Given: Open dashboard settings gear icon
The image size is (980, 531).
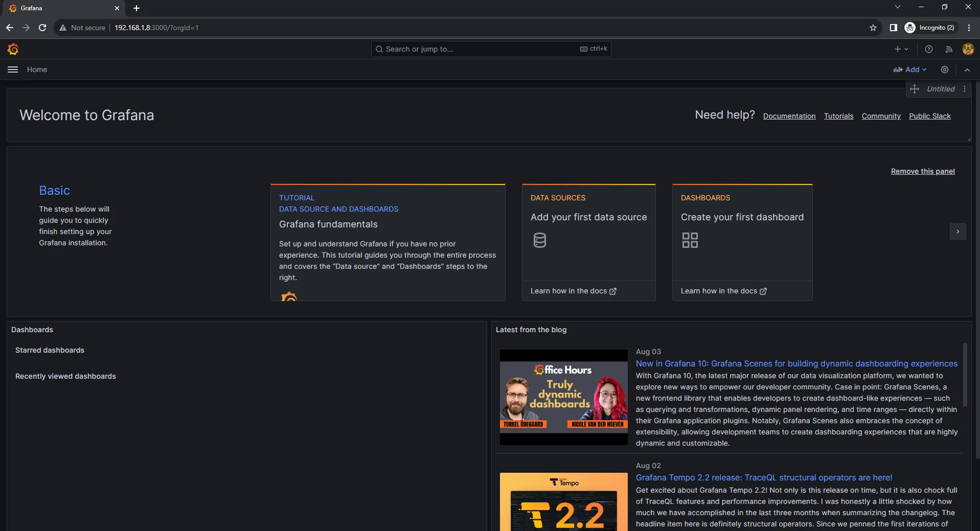Looking at the screenshot, I should pos(945,70).
